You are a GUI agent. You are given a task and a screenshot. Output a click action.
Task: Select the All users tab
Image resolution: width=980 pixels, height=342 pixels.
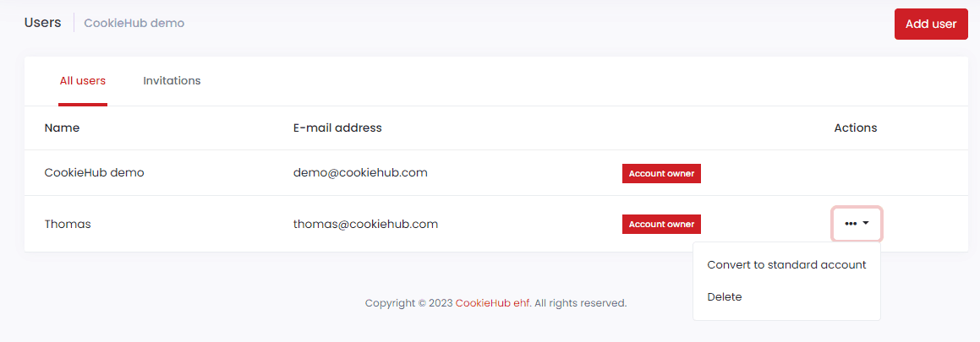(x=83, y=81)
